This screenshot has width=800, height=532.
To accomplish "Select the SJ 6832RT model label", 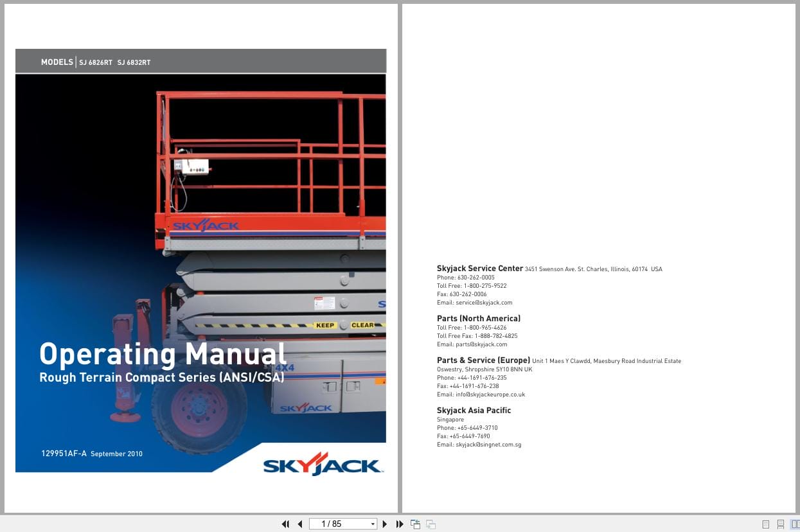I will [x=134, y=62].
